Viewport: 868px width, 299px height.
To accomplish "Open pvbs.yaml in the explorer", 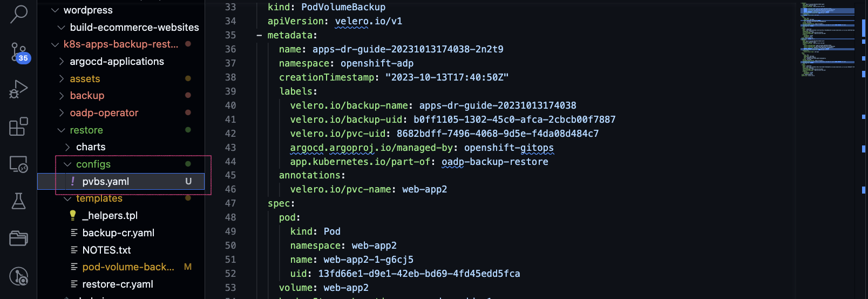I will 106,182.
